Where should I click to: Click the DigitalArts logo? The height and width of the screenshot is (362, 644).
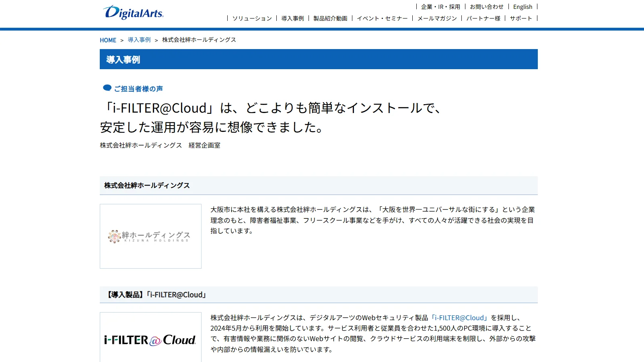[133, 12]
